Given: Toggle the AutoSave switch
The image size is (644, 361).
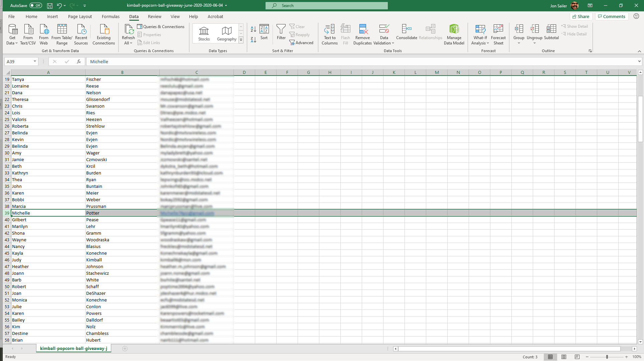Looking at the screenshot, I should click(x=35, y=5).
